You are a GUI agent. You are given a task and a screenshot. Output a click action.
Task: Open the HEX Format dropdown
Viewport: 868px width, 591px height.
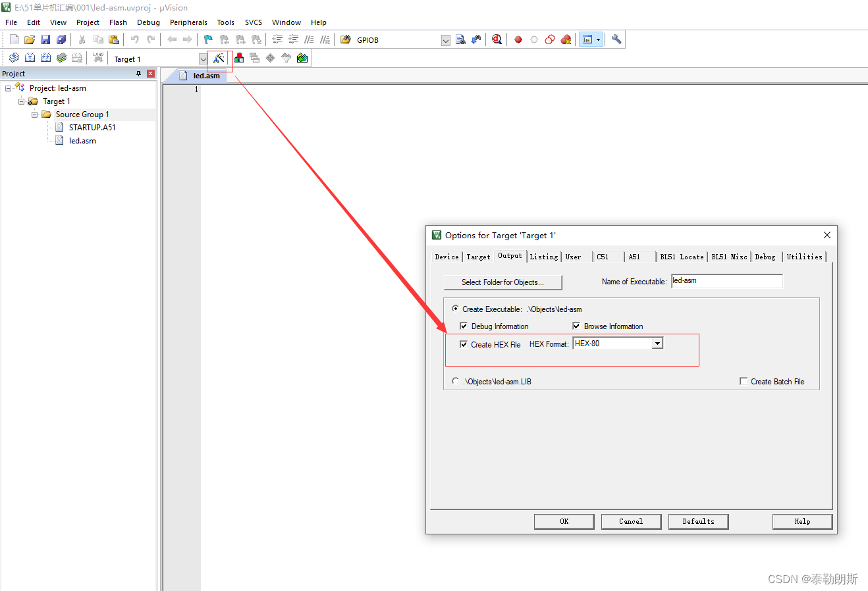pyautogui.click(x=657, y=344)
